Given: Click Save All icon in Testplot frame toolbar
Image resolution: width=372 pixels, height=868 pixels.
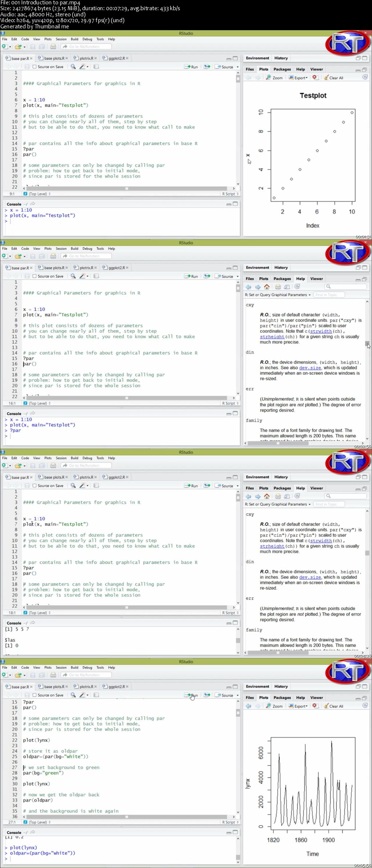Looking at the screenshot, I should pos(42,47).
